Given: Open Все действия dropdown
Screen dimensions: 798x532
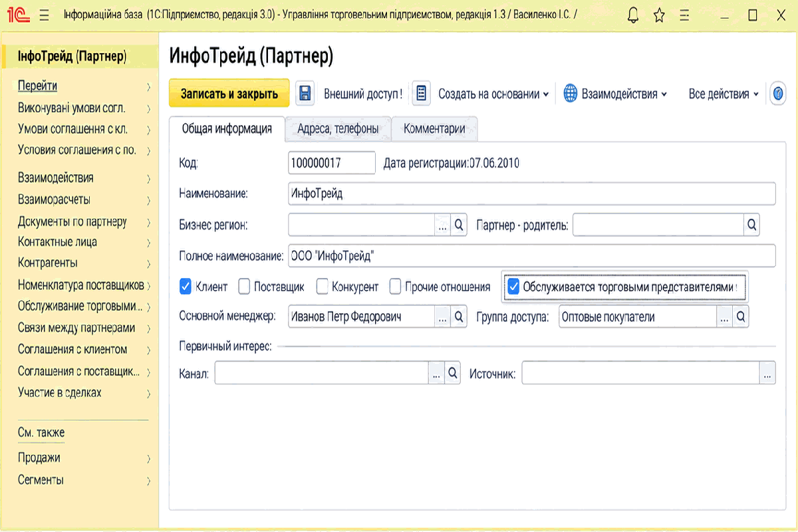Looking at the screenshot, I should (724, 94).
